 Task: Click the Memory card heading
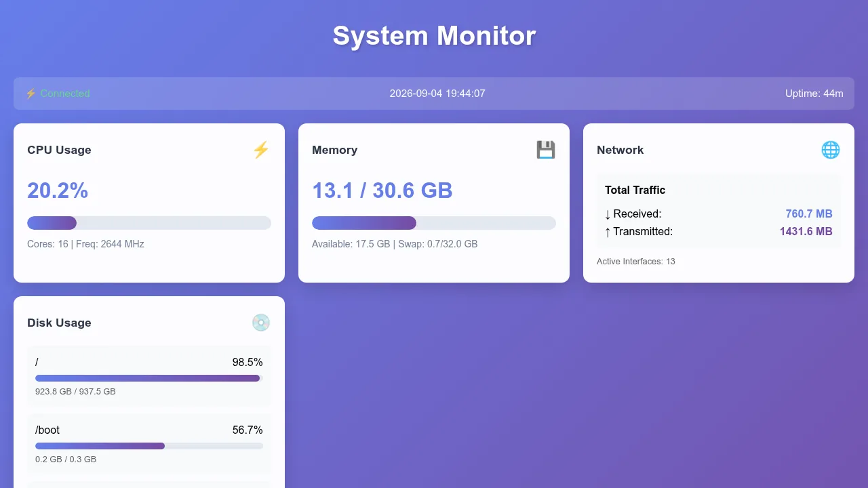(x=334, y=150)
